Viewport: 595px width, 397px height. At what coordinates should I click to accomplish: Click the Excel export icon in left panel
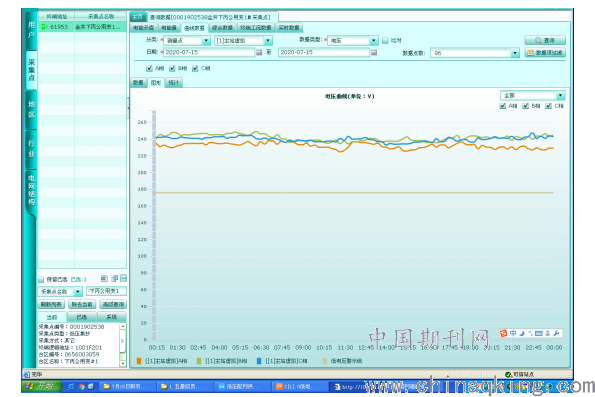click(104, 279)
